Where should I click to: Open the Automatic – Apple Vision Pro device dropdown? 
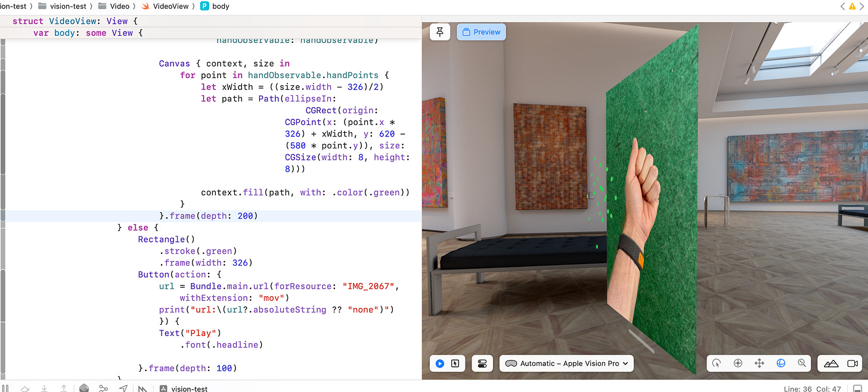(566, 363)
